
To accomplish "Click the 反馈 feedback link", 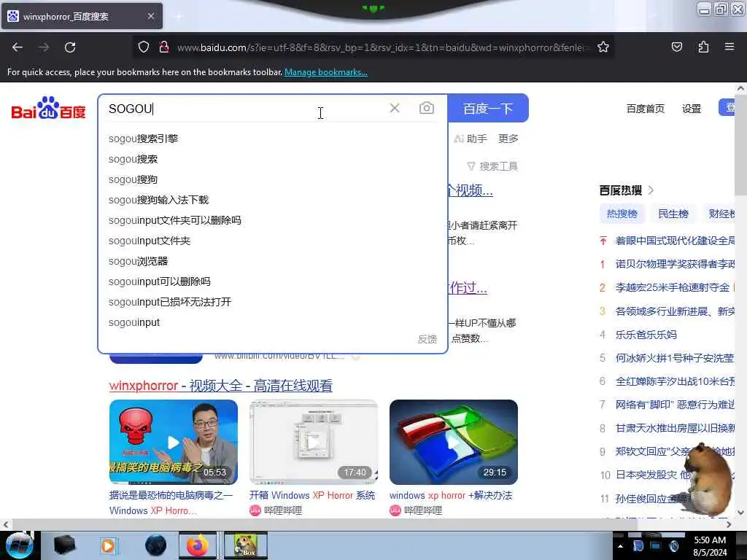I will pyautogui.click(x=427, y=339).
